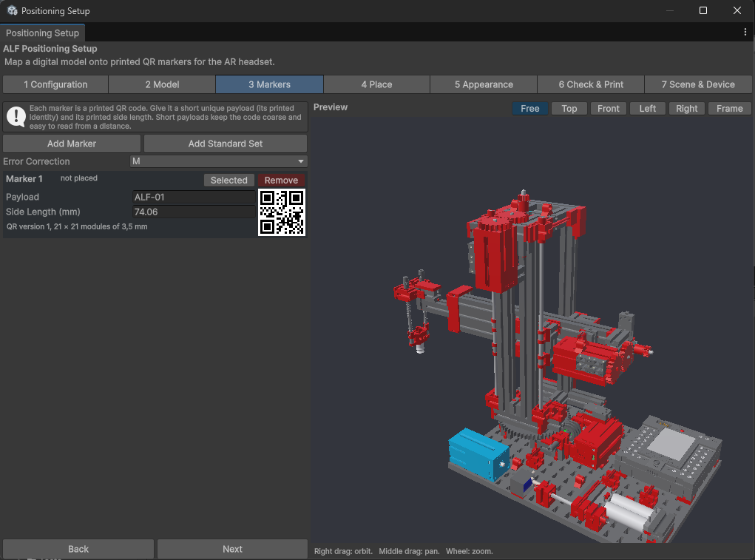Open the 6 Check & Print step tab
The width and height of the screenshot is (755, 560).
point(591,84)
